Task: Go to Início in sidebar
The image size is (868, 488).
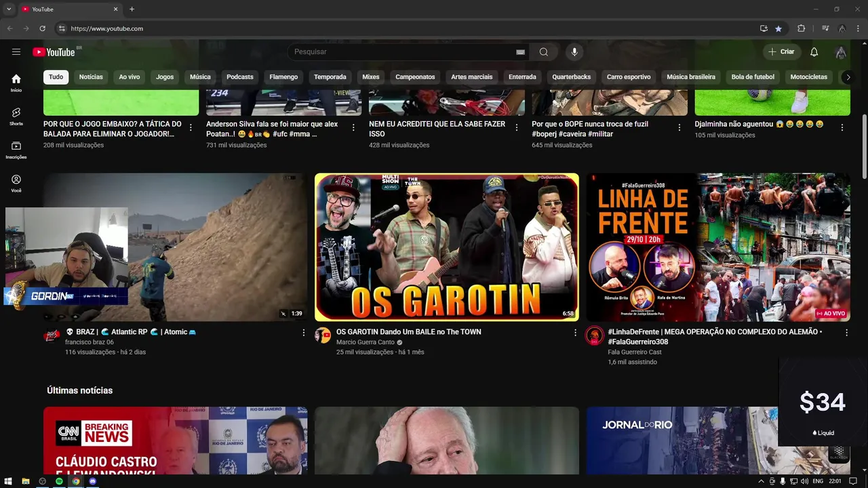Action: [16, 83]
